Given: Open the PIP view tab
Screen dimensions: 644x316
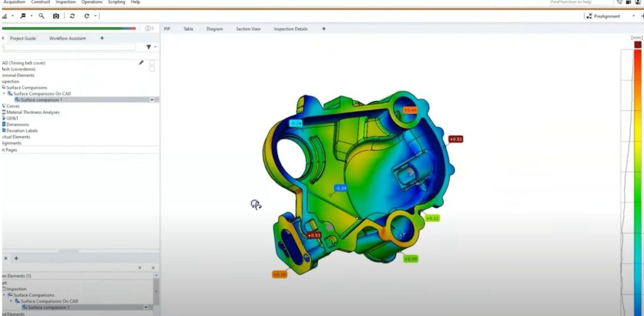Looking at the screenshot, I should click(167, 29).
